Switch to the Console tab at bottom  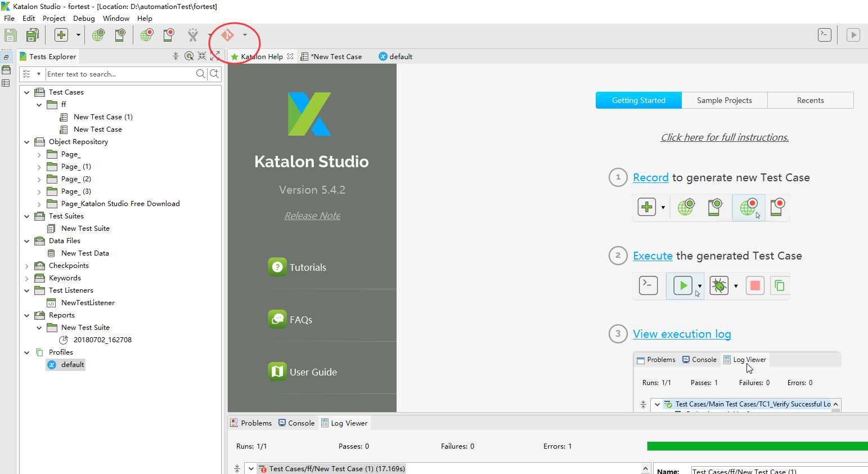pyautogui.click(x=296, y=423)
